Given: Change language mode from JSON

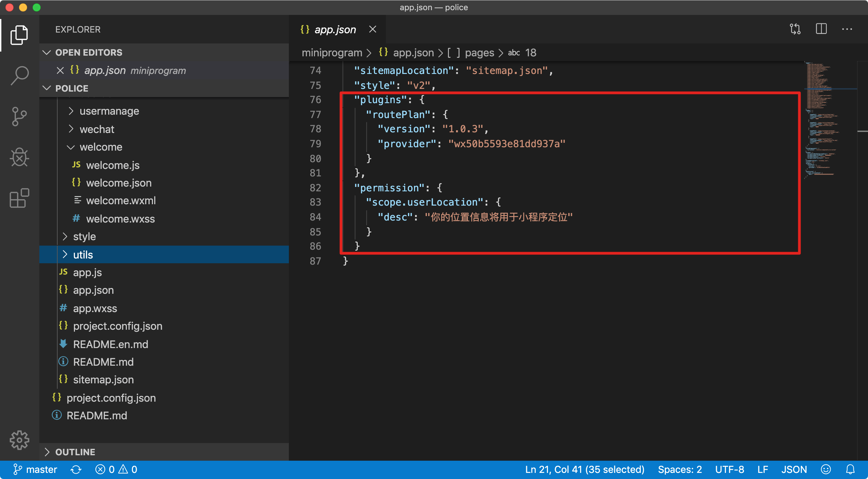Looking at the screenshot, I should (x=794, y=470).
